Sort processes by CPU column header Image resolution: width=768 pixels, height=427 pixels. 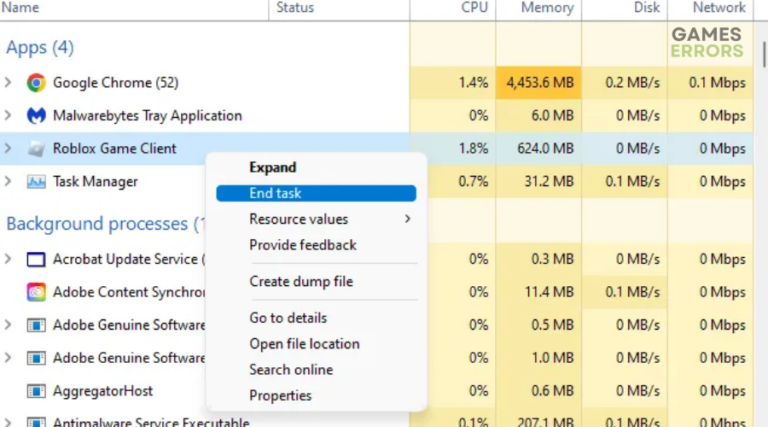click(x=474, y=8)
